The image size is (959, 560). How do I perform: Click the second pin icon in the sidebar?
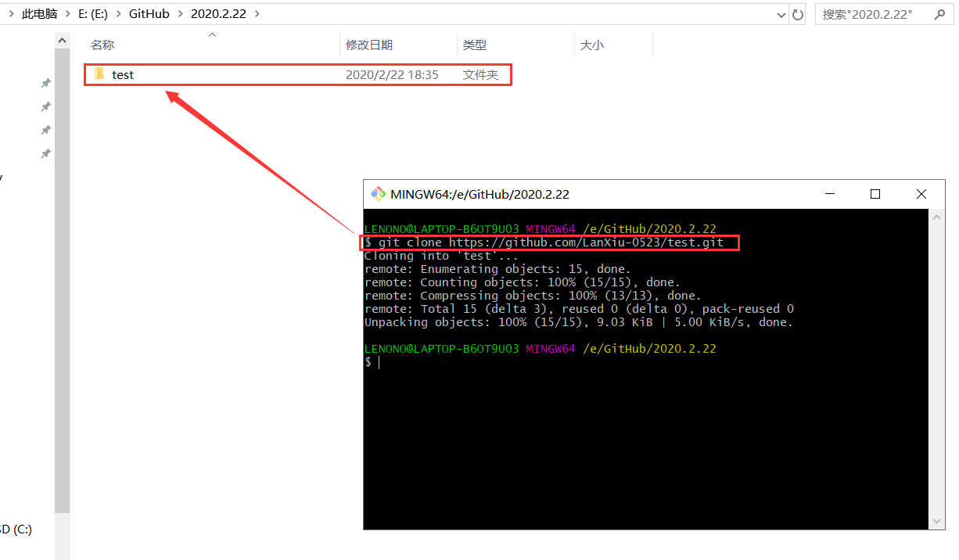tap(45, 106)
